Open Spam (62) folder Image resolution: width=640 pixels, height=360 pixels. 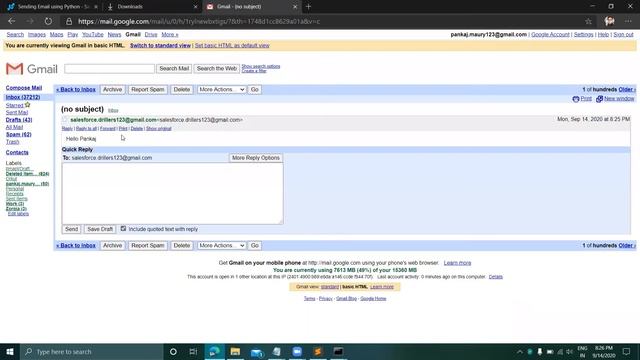point(18,134)
